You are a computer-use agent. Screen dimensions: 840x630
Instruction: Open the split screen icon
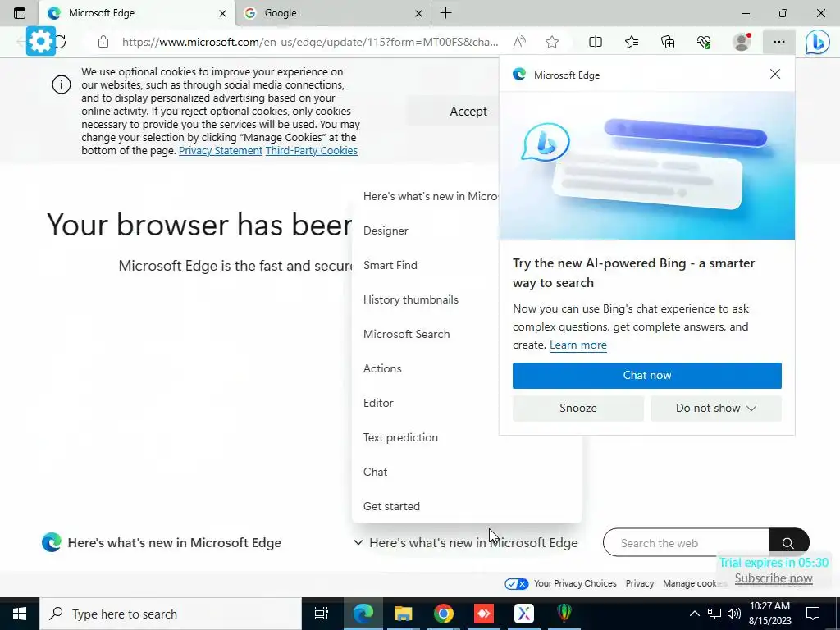(596, 42)
